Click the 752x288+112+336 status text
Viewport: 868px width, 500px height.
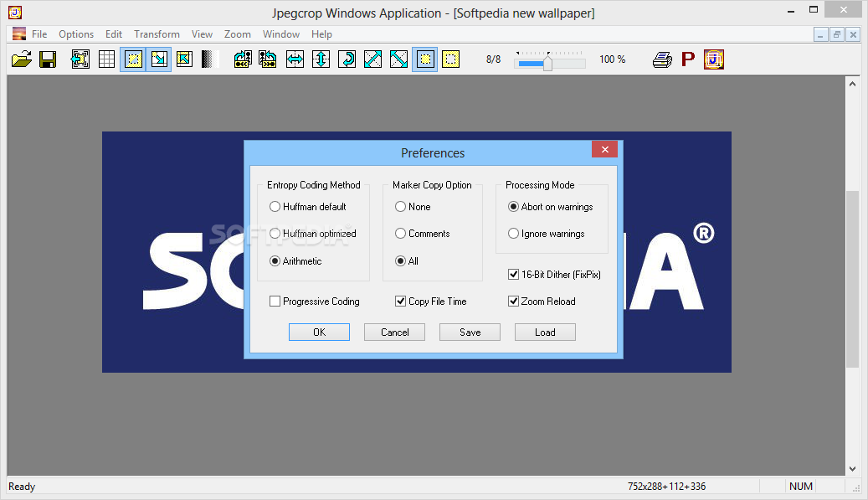click(666, 487)
